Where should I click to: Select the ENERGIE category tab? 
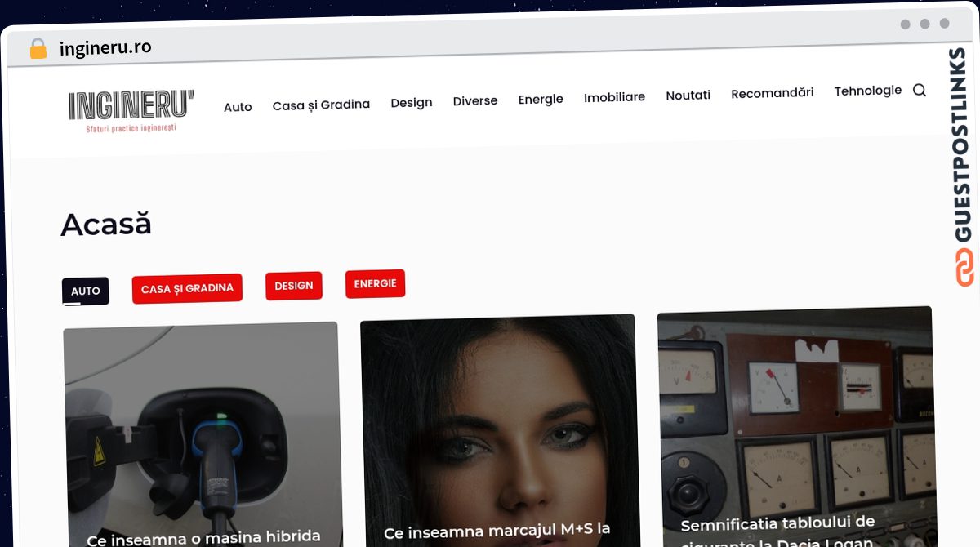(375, 283)
